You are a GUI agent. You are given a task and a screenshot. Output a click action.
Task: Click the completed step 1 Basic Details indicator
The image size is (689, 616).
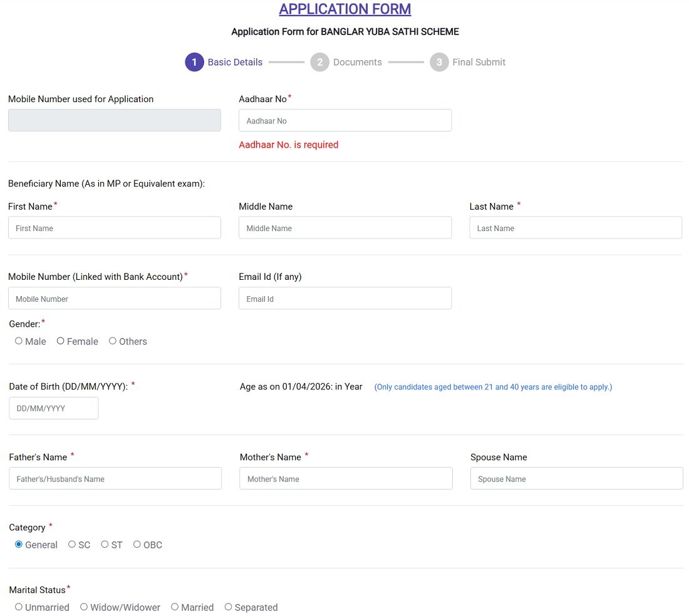point(194,62)
